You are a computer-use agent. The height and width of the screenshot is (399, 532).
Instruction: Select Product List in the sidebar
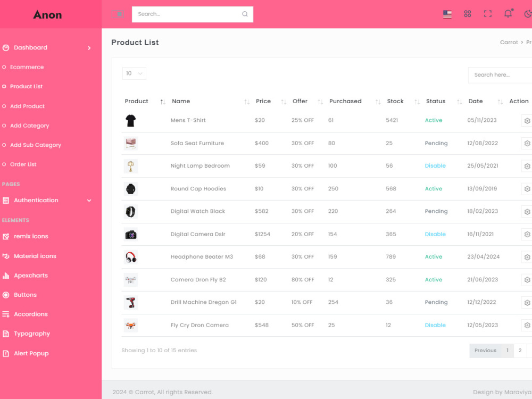tap(26, 87)
